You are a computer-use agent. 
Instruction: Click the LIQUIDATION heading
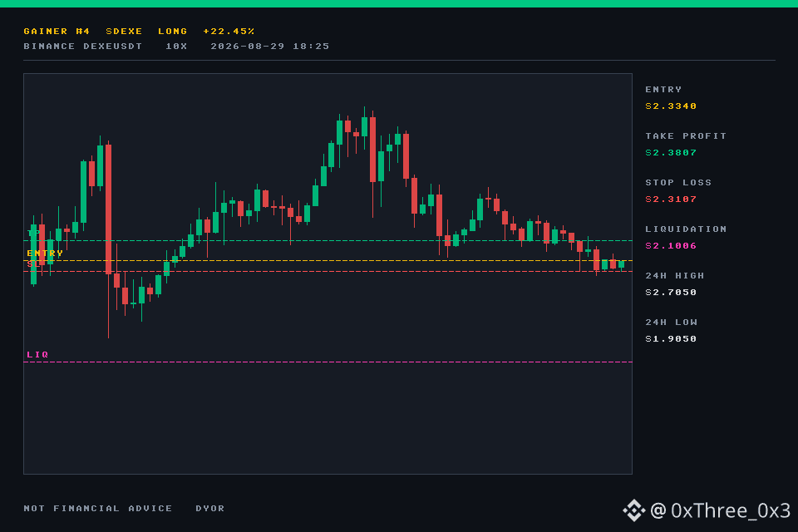click(x=686, y=229)
